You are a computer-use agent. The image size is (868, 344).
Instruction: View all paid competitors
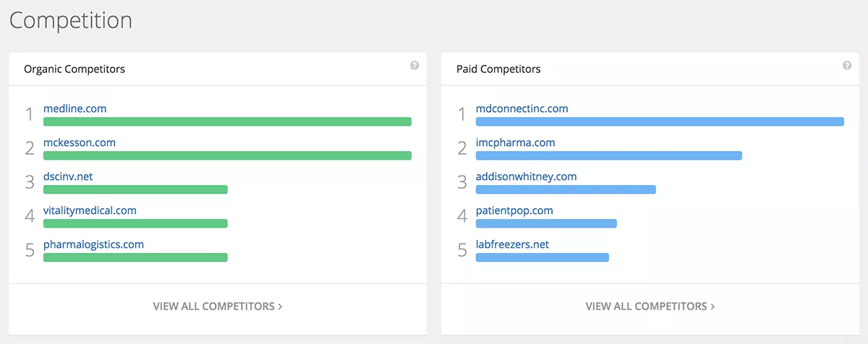(650, 306)
